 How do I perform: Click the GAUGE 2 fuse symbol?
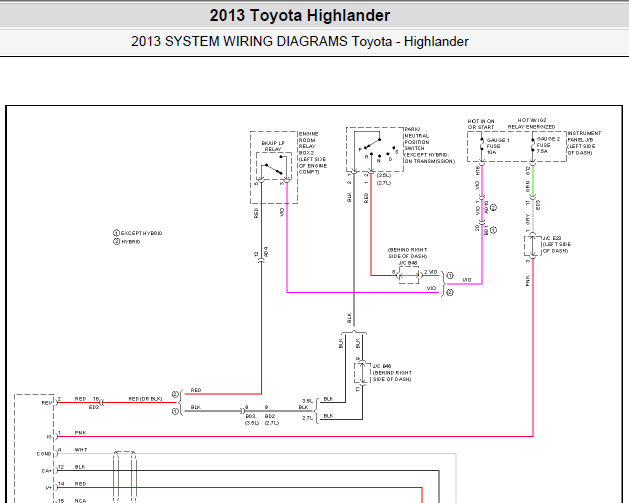pos(533,145)
